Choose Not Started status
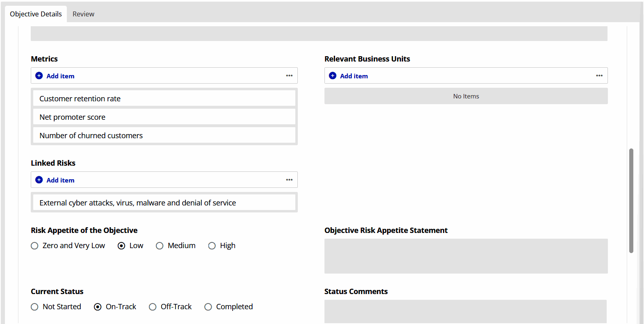Image resolution: width=644 pixels, height=324 pixels. [x=35, y=307]
